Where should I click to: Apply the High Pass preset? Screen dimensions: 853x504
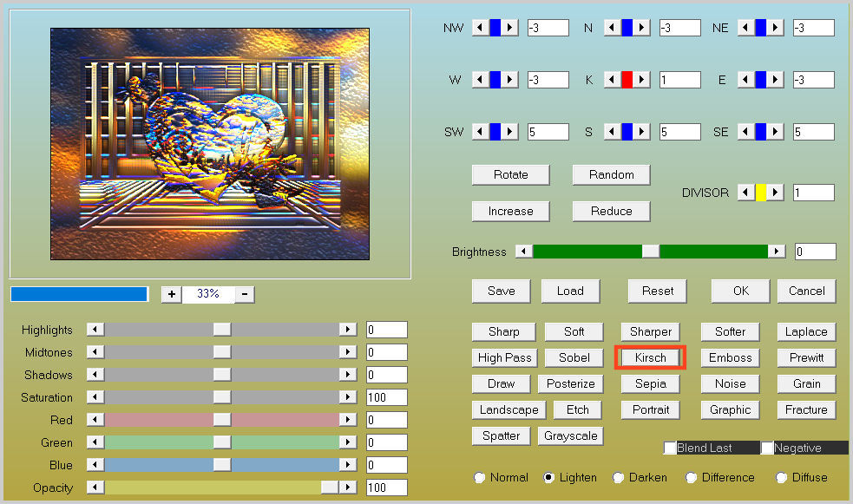pos(504,357)
